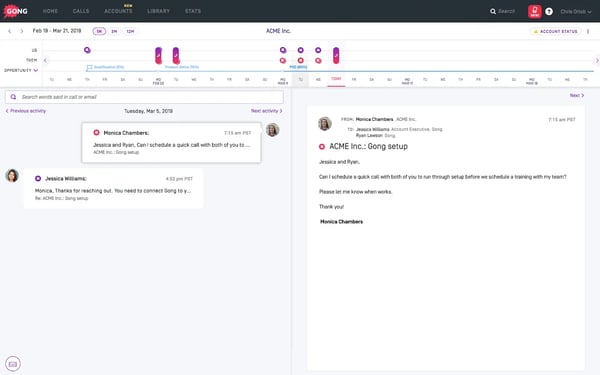
Task: Open the help question mark icon
Action: pyautogui.click(x=549, y=11)
